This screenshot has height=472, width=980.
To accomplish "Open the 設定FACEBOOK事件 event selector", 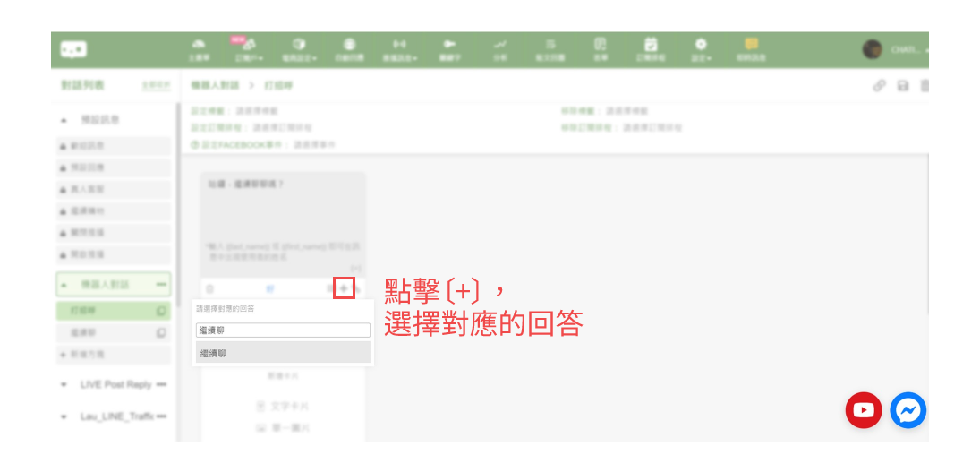I will coord(314,144).
